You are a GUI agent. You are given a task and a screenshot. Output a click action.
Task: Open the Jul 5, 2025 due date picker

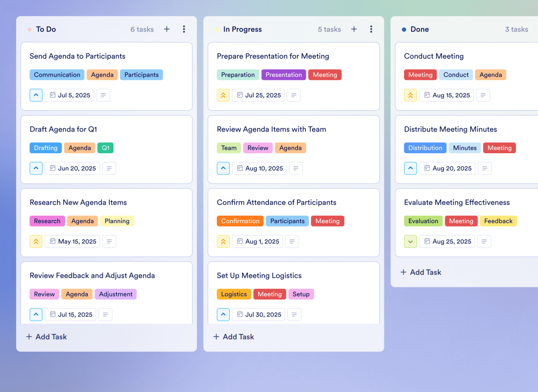pos(69,95)
